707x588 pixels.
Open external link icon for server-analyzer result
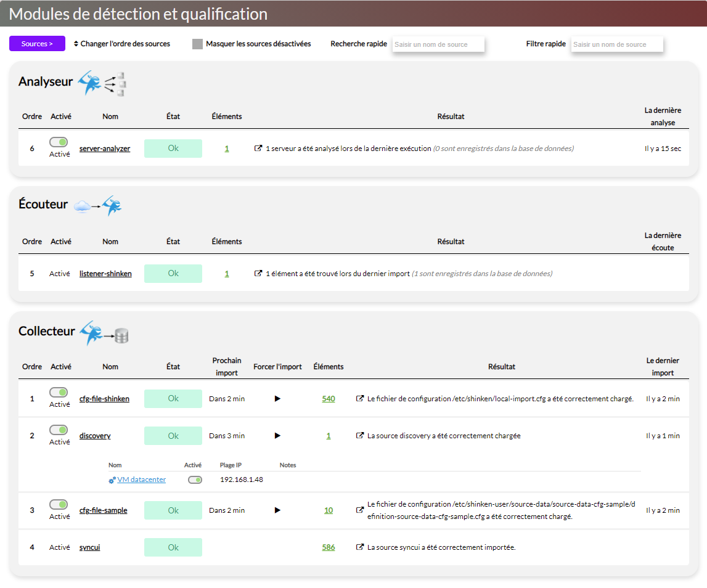point(258,149)
